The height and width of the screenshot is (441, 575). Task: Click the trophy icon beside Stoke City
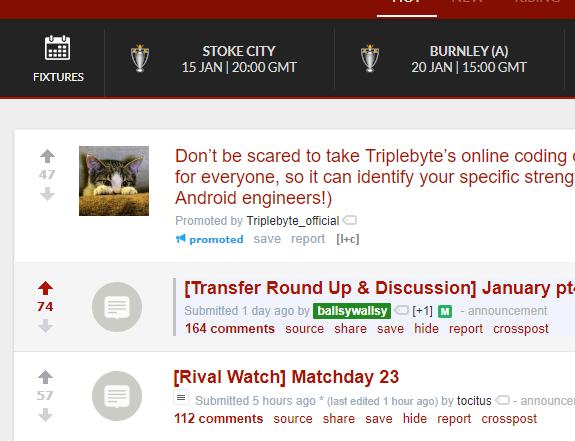coord(140,58)
